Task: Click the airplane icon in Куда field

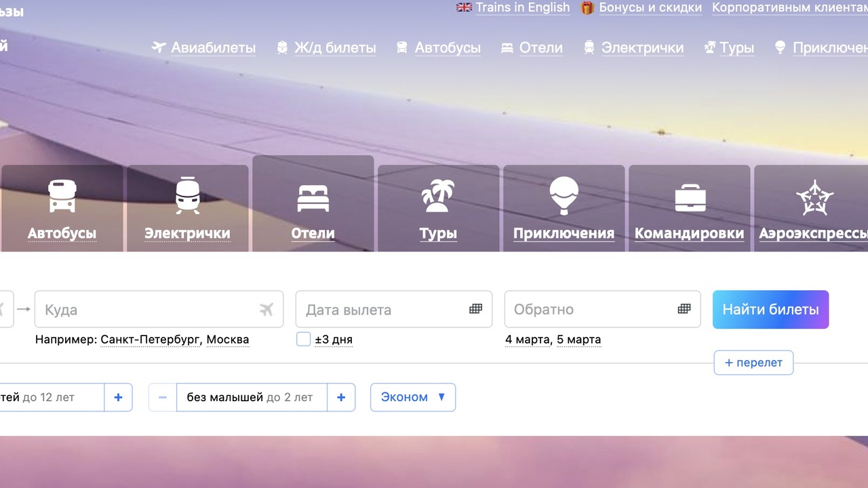Action: click(266, 310)
